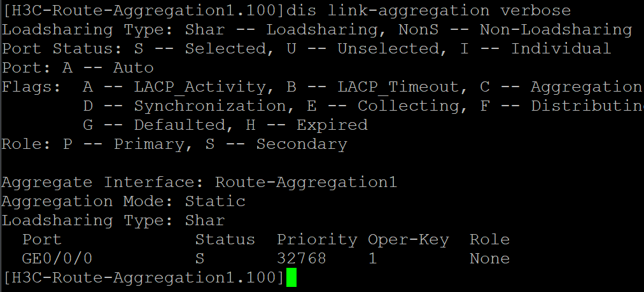This screenshot has height=292, width=644.
Task: Click the 'S' status value for GE0/0/0
Action: (200, 258)
